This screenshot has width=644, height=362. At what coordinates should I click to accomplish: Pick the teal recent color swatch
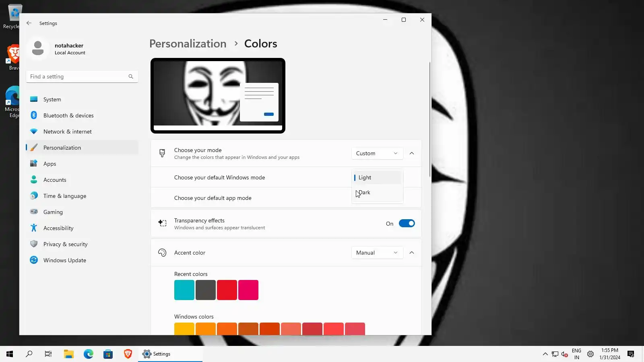click(x=184, y=290)
